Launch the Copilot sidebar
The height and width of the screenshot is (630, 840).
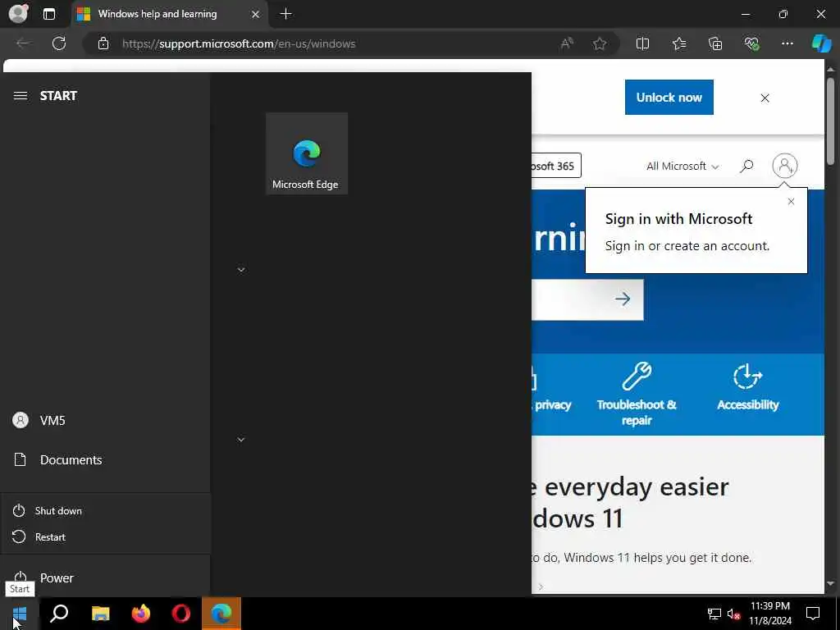[x=821, y=43]
